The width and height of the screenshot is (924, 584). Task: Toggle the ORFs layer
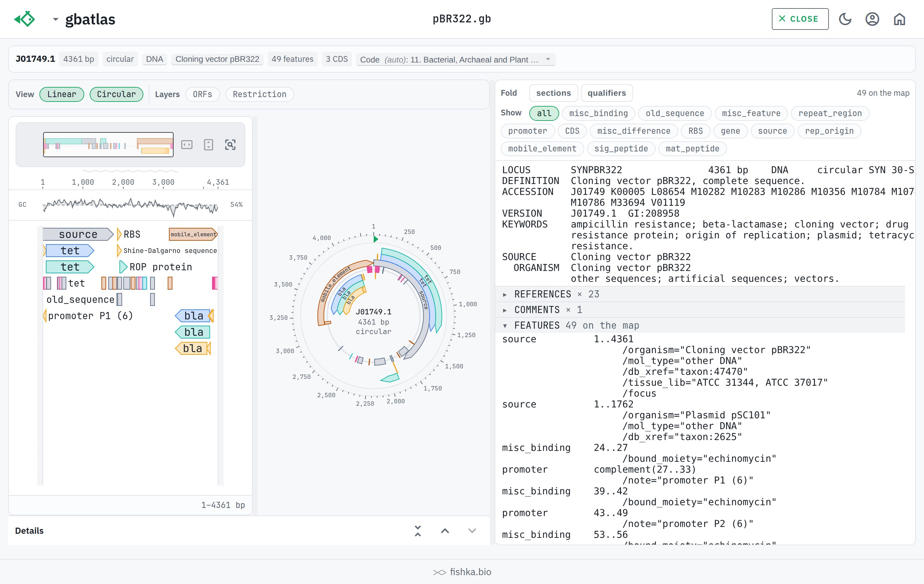(202, 94)
